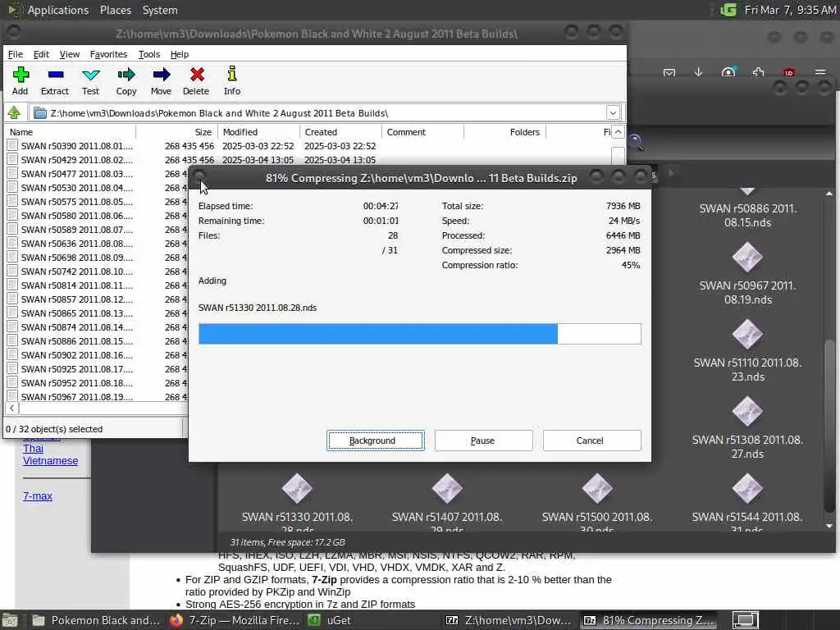Click the downloads arrow icon in Firefox toolbar
Screen dimensions: 840x630
tap(699, 72)
